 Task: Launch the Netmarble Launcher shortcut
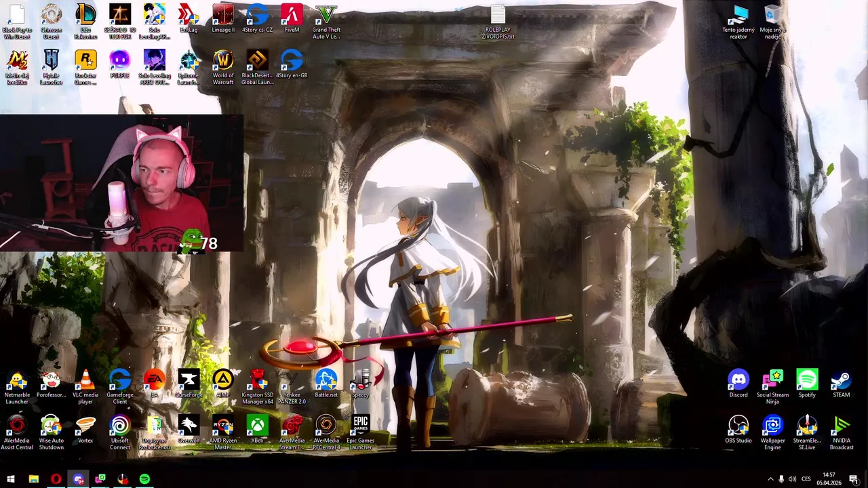pos(17,387)
